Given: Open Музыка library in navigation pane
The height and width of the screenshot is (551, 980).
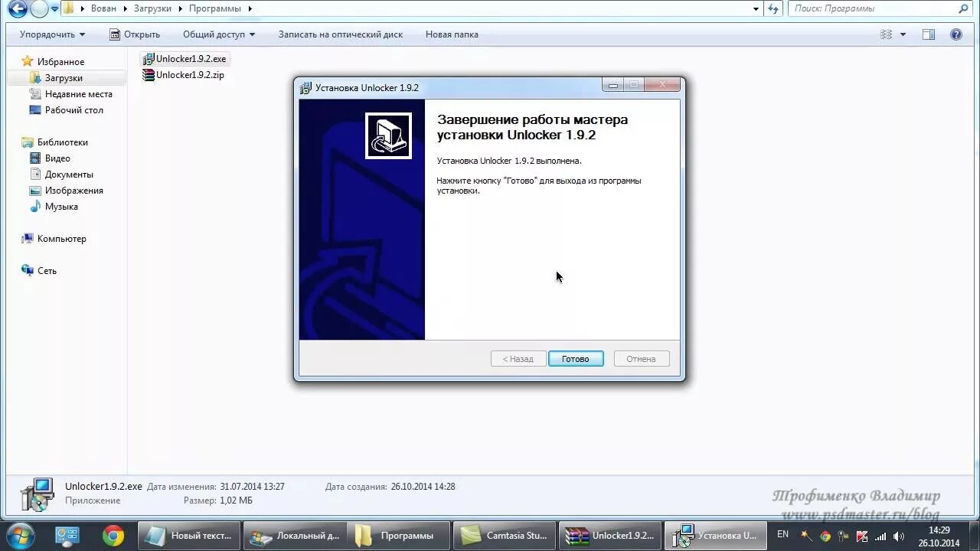Looking at the screenshot, I should 61,207.
